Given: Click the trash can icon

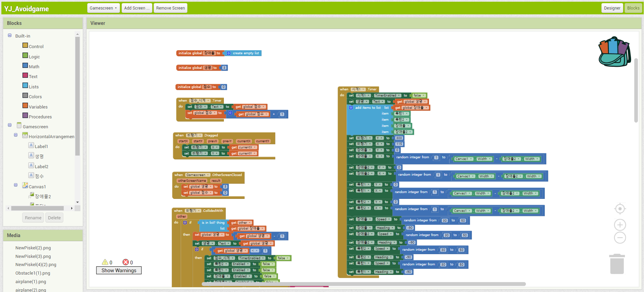Looking at the screenshot, I should coord(617,264).
